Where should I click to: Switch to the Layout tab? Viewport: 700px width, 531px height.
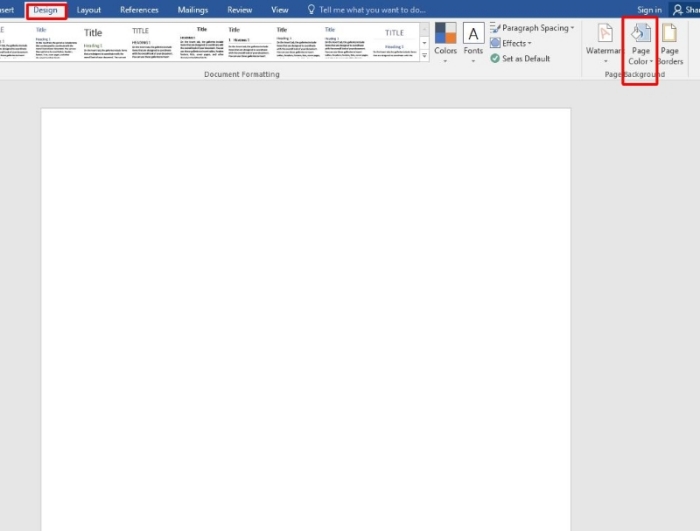point(89,10)
